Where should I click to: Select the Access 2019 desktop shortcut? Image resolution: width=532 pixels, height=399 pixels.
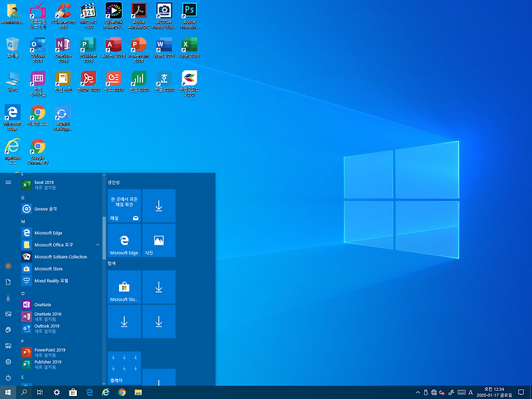coord(114,47)
